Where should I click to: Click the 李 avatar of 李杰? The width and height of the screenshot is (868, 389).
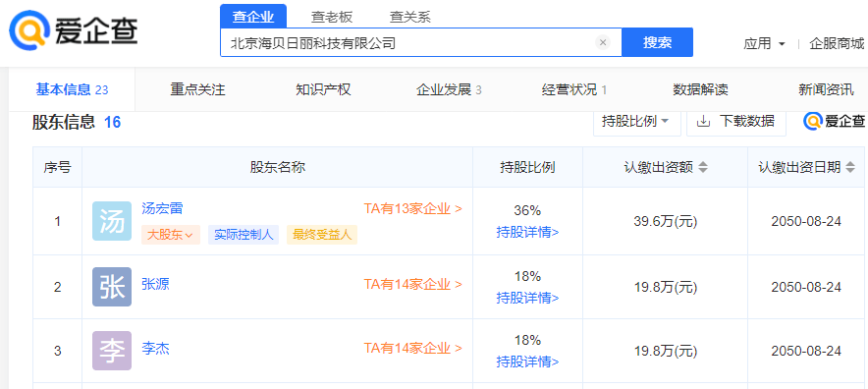(x=112, y=351)
